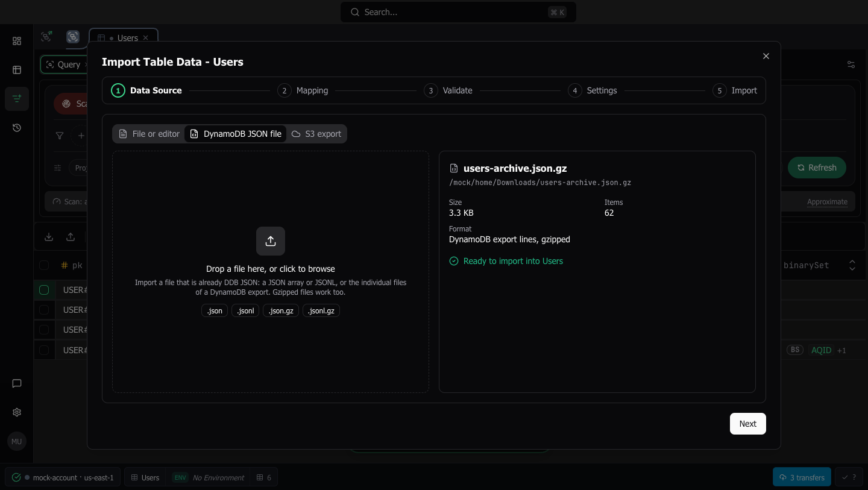Click the download icon above the table

[49, 237]
